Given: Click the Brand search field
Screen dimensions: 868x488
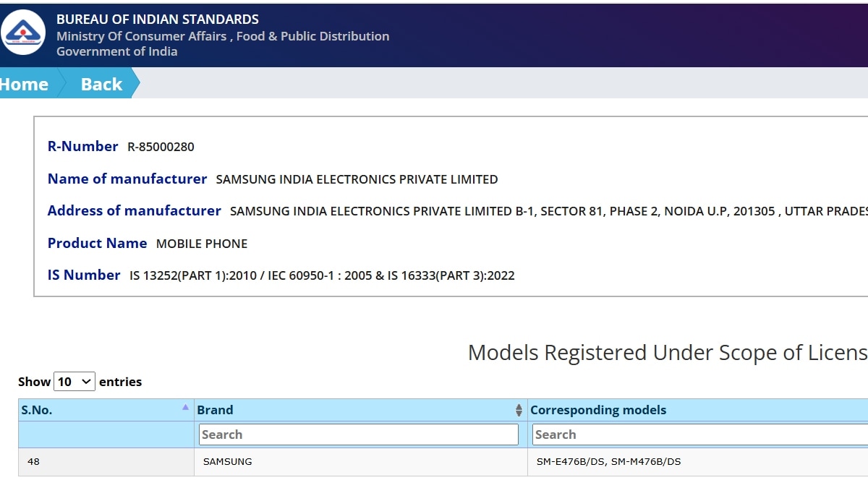Looking at the screenshot, I should click(x=359, y=435).
